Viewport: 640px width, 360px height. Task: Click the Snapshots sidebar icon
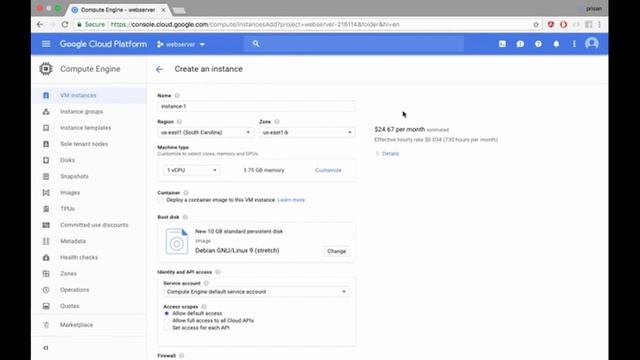46,176
